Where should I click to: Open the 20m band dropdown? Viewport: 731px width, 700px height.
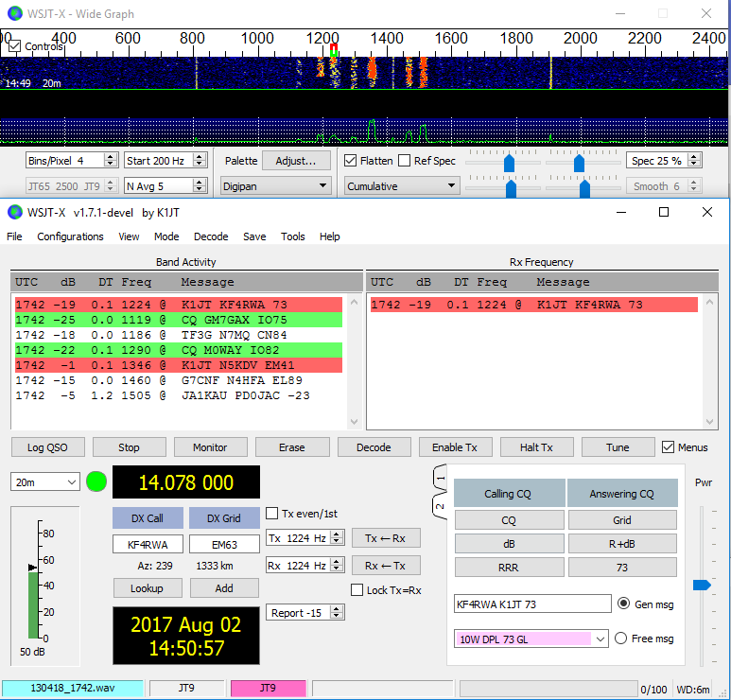click(44, 482)
